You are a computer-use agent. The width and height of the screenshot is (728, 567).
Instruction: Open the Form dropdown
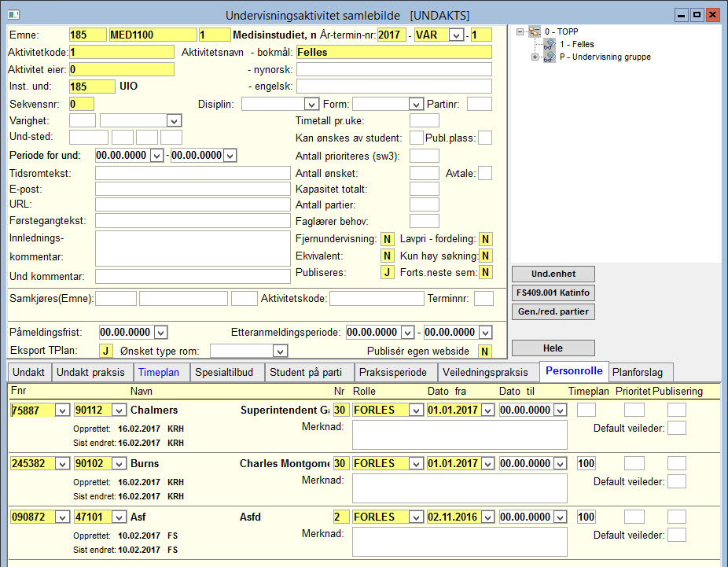point(416,105)
